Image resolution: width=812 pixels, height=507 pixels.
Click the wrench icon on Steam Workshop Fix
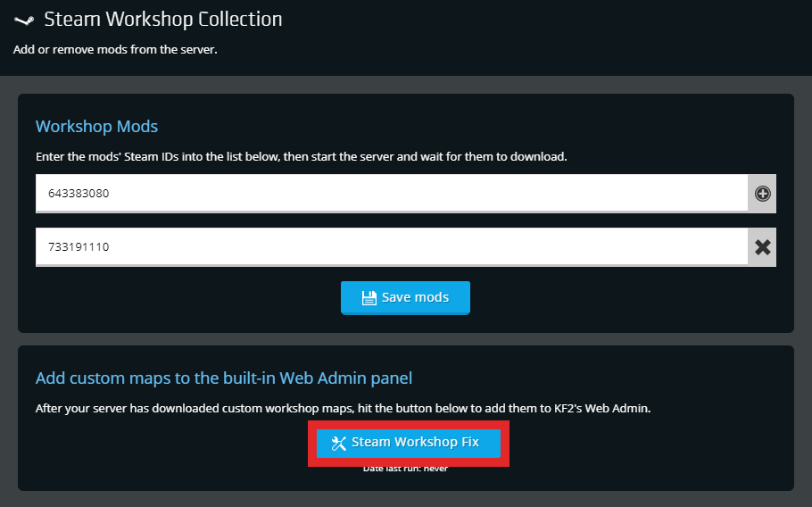tap(338, 443)
